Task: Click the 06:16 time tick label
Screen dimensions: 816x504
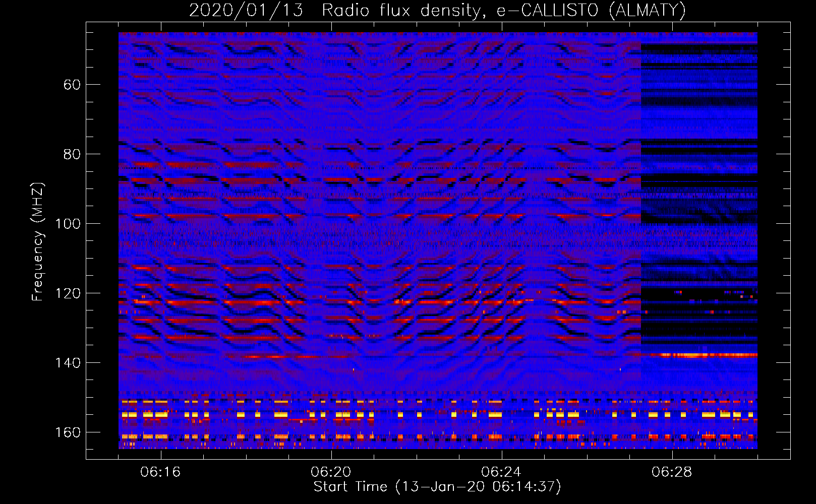Action: click(160, 472)
